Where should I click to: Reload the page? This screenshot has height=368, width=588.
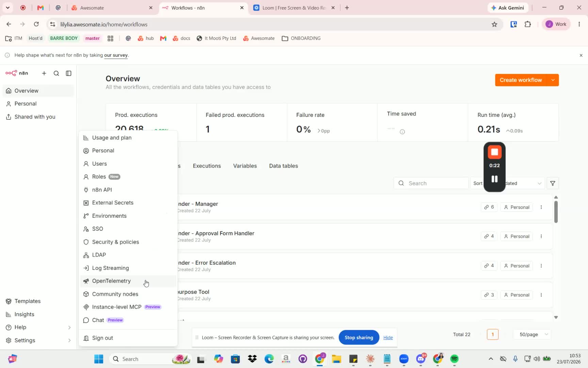point(36,24)
